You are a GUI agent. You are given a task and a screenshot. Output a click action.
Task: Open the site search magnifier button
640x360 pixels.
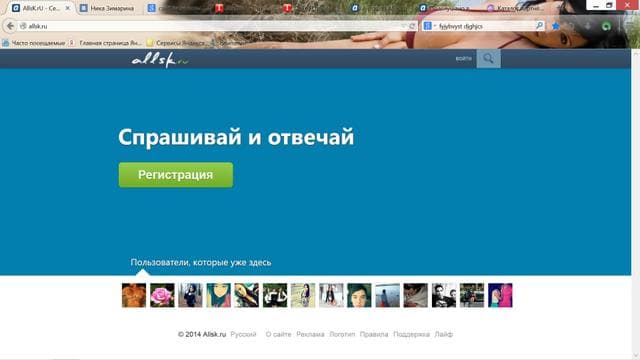[488, 59]
